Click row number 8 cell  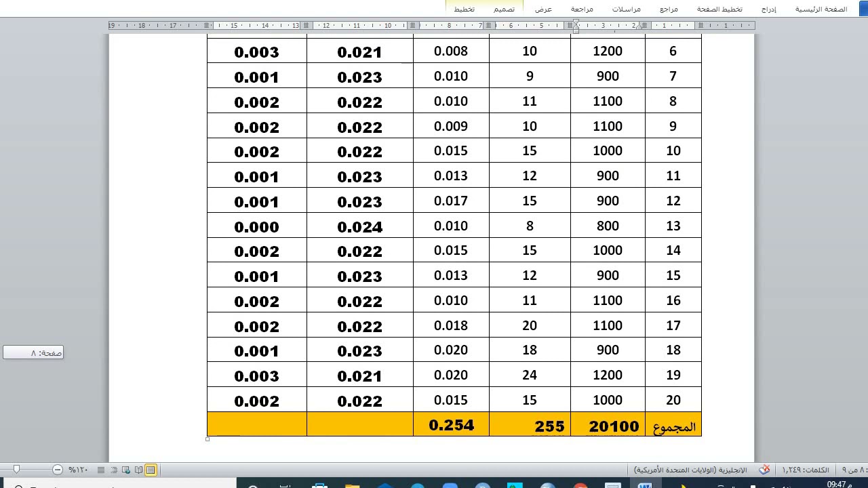tap(673, 101)
